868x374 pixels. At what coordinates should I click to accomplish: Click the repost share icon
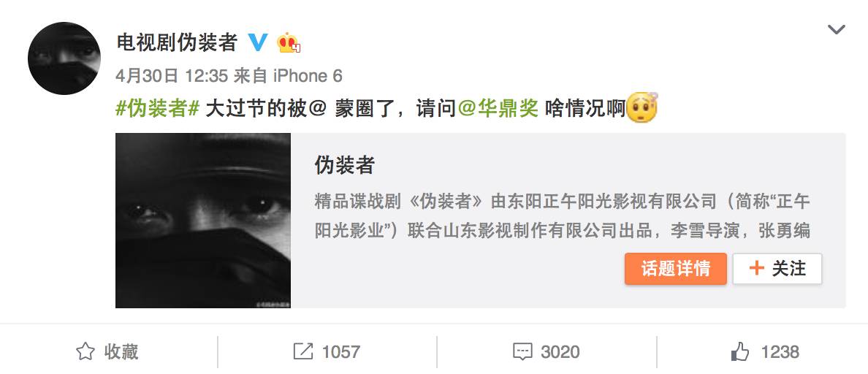point(302,351)
